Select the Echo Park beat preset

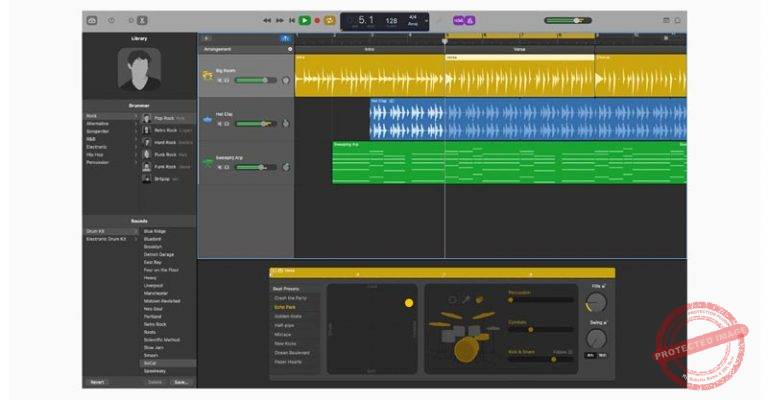pyautogui.click(x=286, y=307)
